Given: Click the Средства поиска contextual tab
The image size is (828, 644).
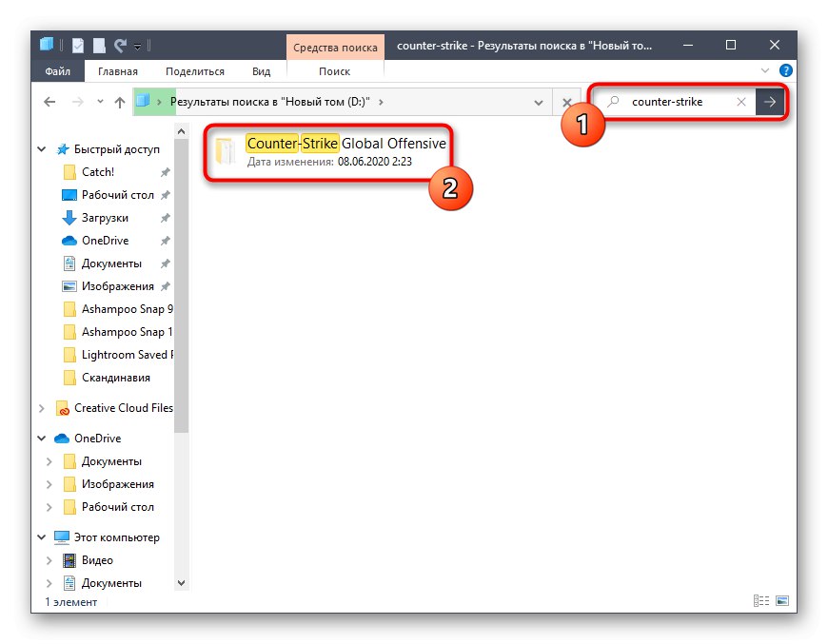Looking at the screenshot, I should [x=335, y=48].
